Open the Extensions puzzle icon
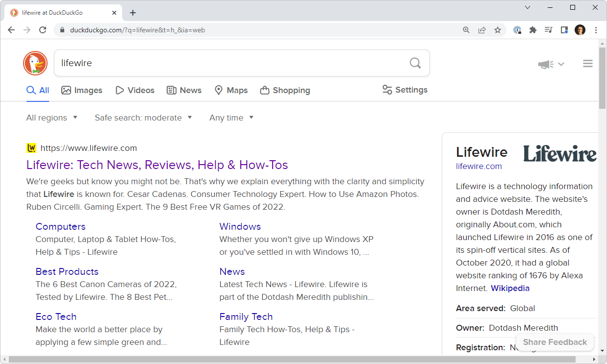The width and height of the screenshot is (607, 364). click(x=533, y=30)
